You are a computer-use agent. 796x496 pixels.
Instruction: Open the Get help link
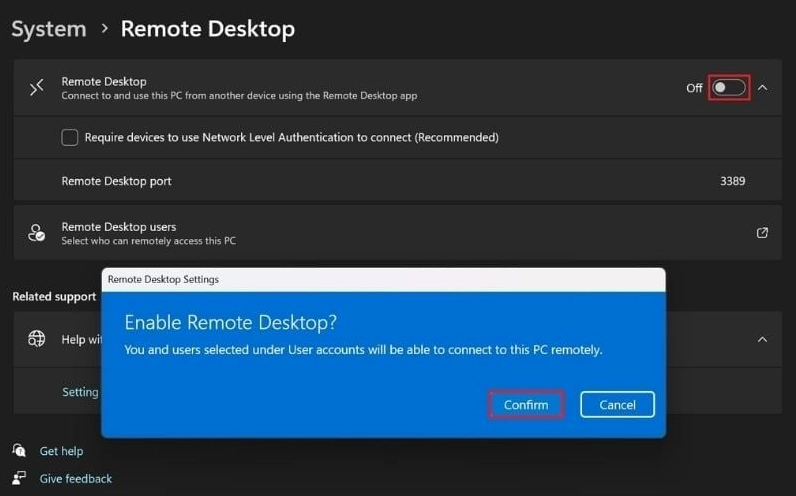click(61, 451)
